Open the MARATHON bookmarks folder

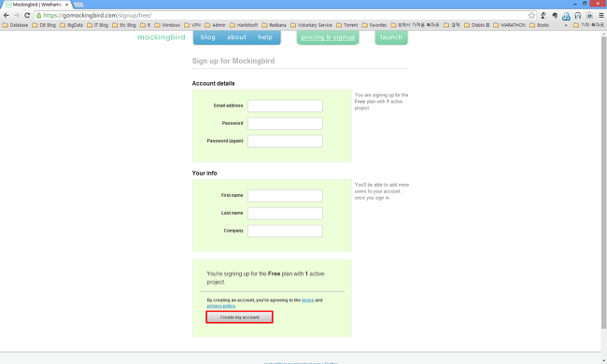510,25
